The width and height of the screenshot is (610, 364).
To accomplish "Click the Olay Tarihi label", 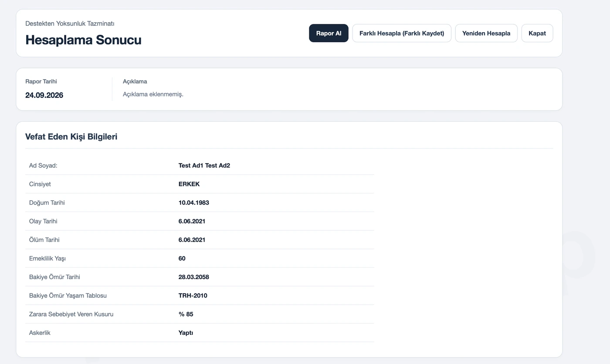I will (x=43, y=221).
